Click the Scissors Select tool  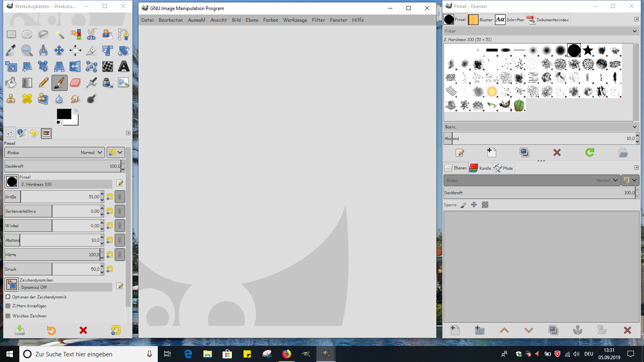pyautogui.click(x=91, y=34)
